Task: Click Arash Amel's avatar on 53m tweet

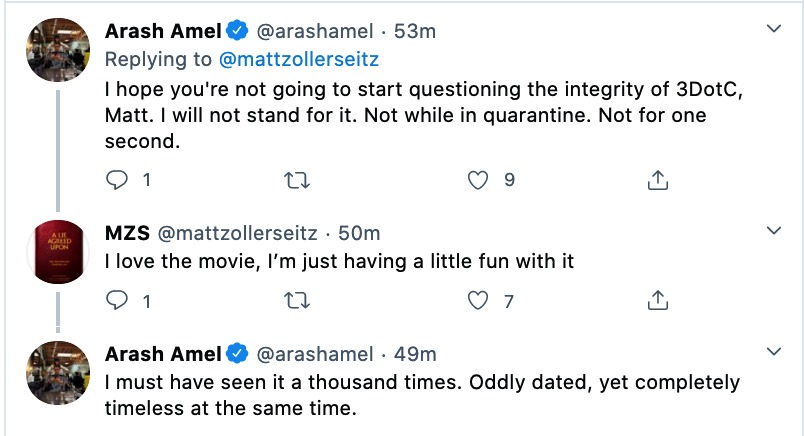Action: (x=58, y=50)
